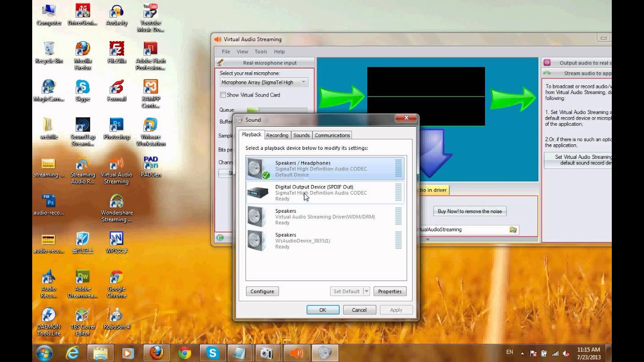The width and height of the screenshot is (644, 362).
Task: Open Foxmail desktop shortcut
Action: tap(117, 90)
